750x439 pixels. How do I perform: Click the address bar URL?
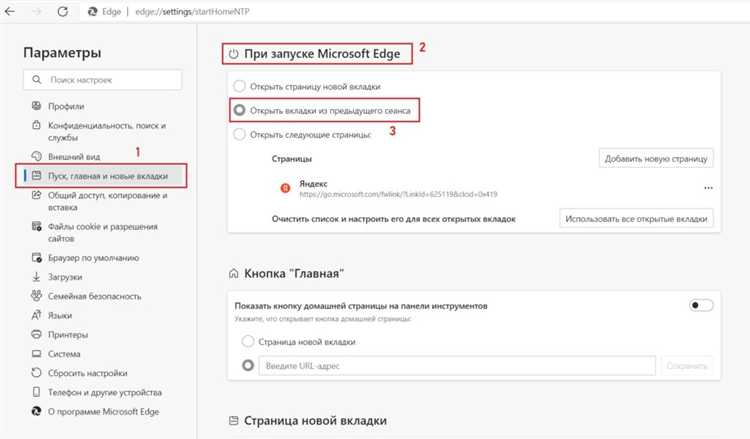tap(192, 11)
